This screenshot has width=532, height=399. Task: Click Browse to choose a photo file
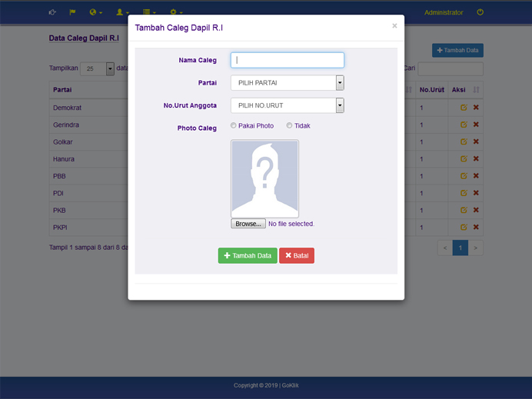pos(248,224)
